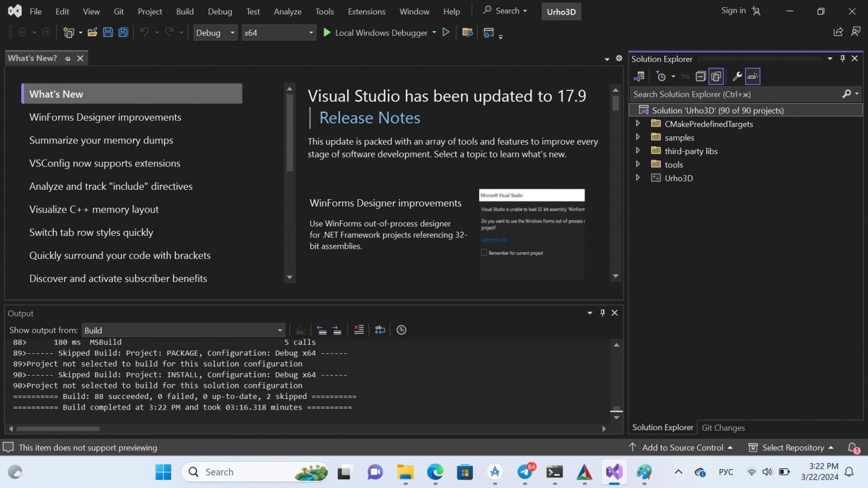868x488 pixels.
Task: Click the taskbar Search box
Action: tap(255, 472)
